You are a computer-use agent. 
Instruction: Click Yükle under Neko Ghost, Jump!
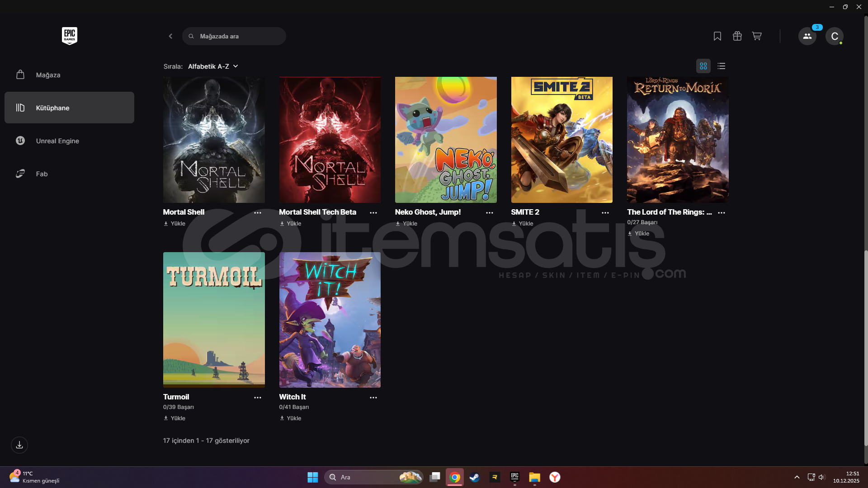406,224
